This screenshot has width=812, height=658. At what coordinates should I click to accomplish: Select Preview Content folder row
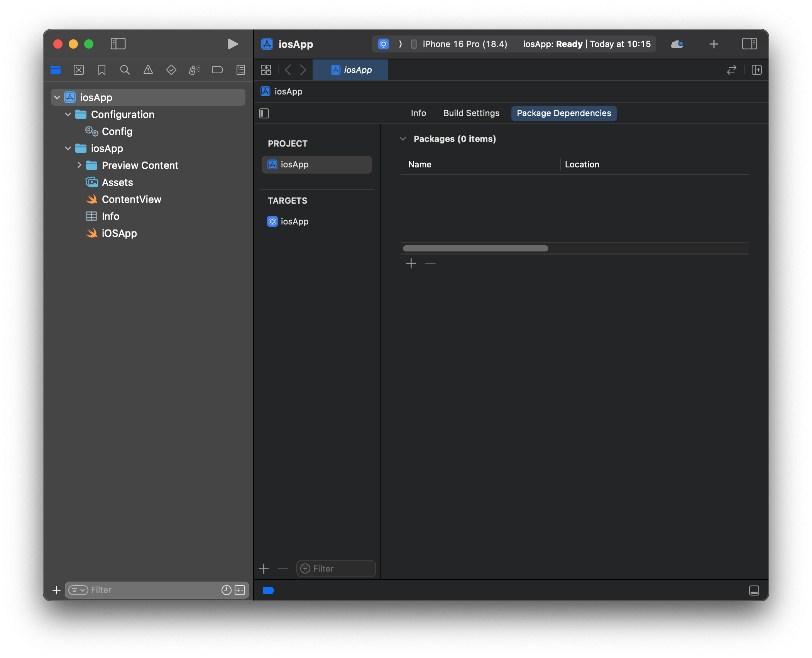click(148, 165)
